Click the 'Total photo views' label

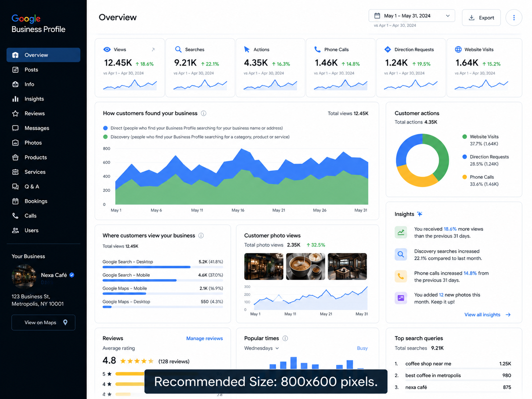coord(264,245)
